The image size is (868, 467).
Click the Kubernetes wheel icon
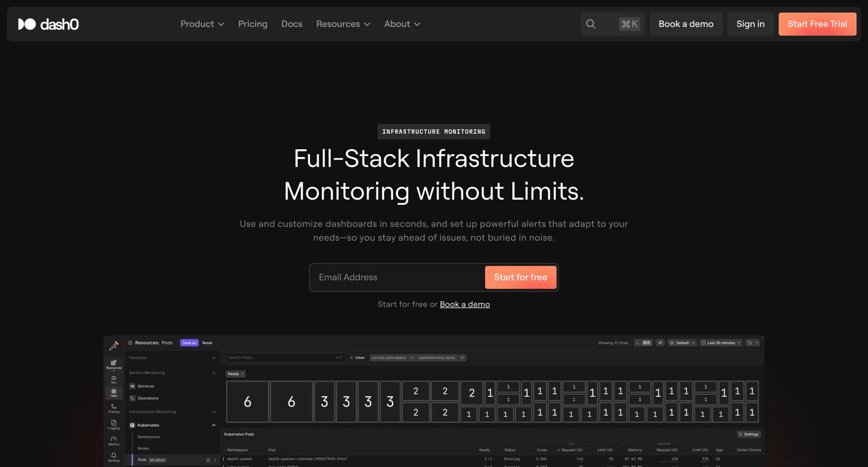point(132,425)
